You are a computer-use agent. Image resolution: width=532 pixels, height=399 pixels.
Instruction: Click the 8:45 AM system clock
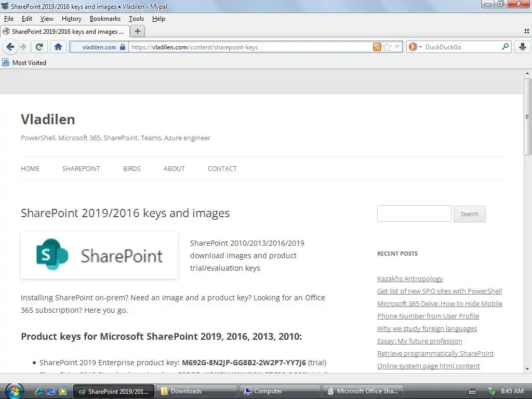(x=512, y=391)
